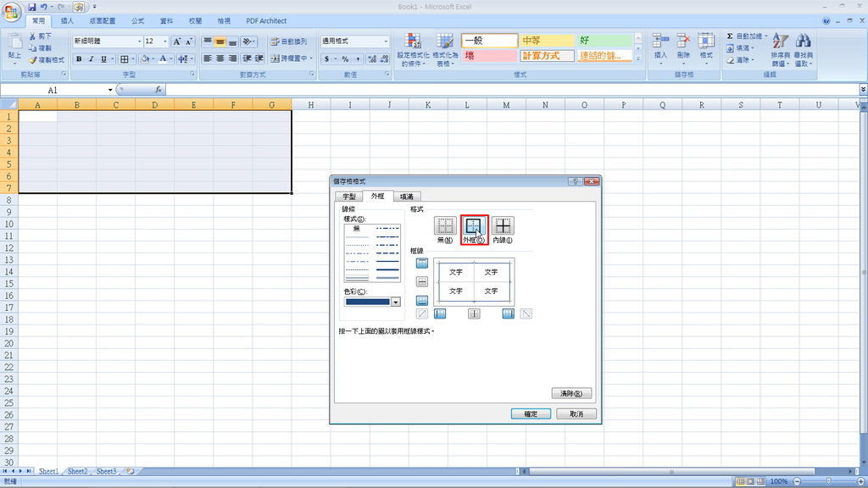Click 尋找與選取 binoculars icon
The image size is (868, 488).
pyautogui.click(x=804, y=41)
